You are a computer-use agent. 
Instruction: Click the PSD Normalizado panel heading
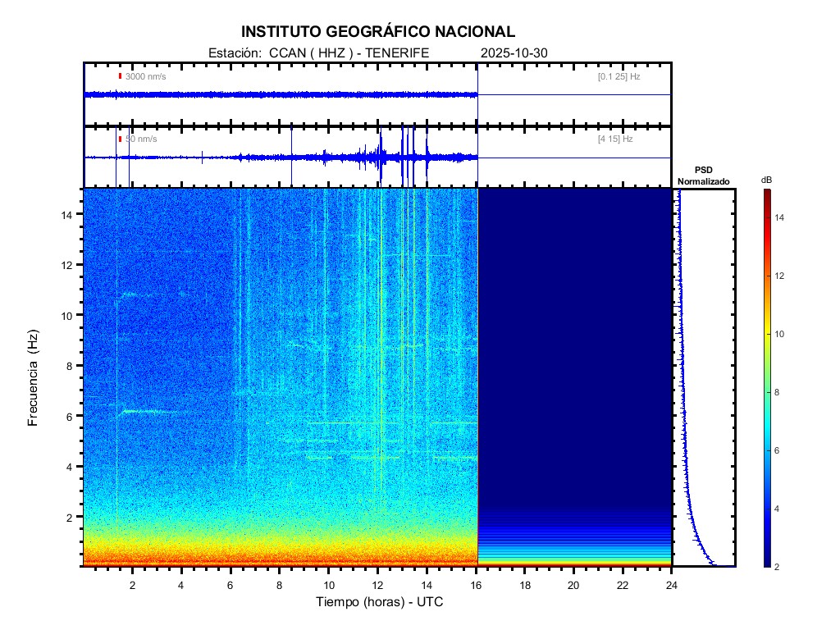(x=703, y=176)
